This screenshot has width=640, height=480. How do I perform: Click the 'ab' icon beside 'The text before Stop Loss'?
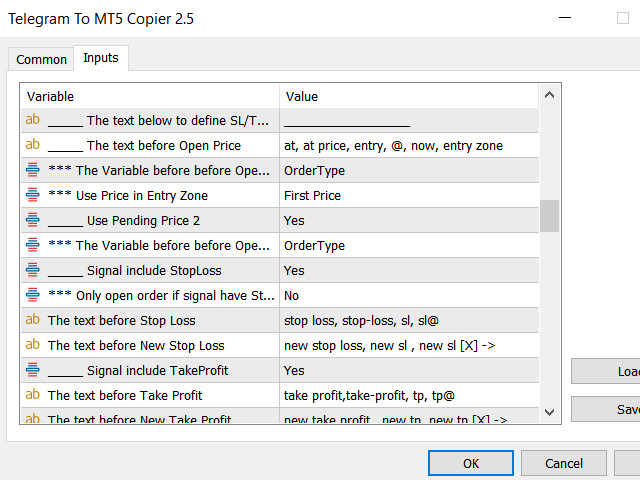click(33, 320)
